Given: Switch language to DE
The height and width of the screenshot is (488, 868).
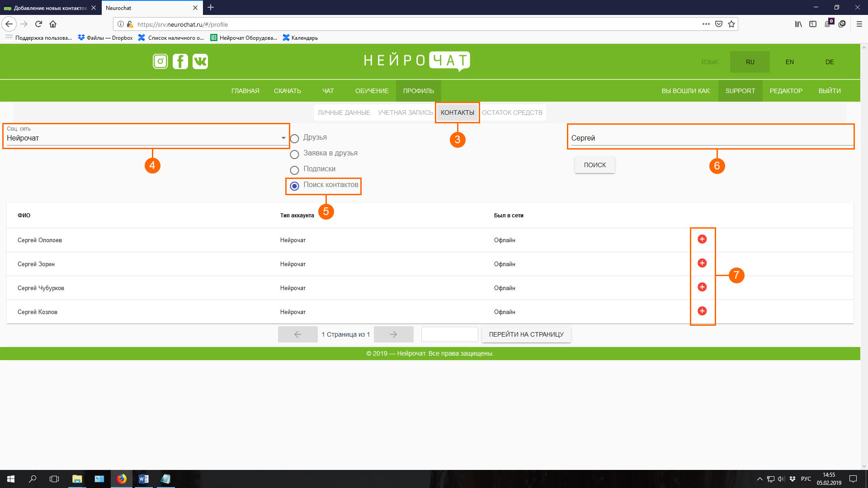Looking at the screenshot, I should tap(830, 62).
